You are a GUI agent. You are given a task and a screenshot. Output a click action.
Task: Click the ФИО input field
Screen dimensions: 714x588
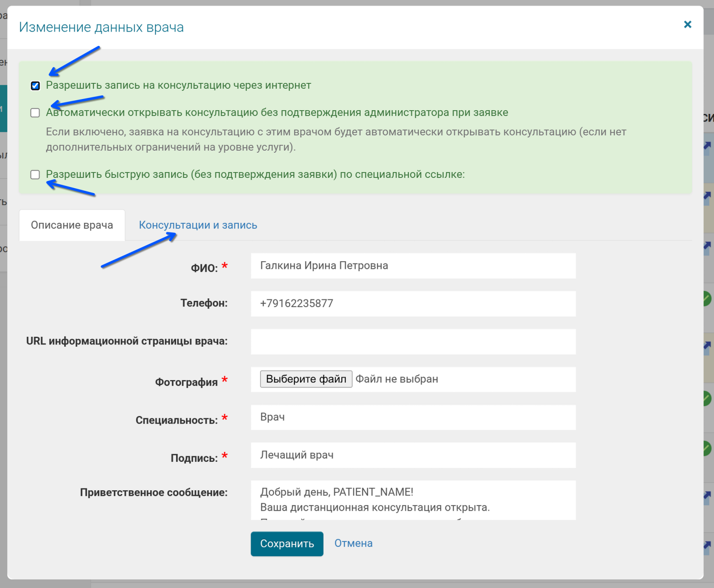pyautogui.click(x=413, y=266)
